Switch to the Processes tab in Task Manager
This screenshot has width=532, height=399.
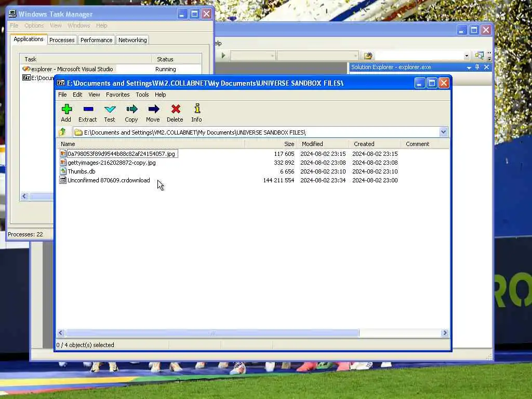coord(62,40)
